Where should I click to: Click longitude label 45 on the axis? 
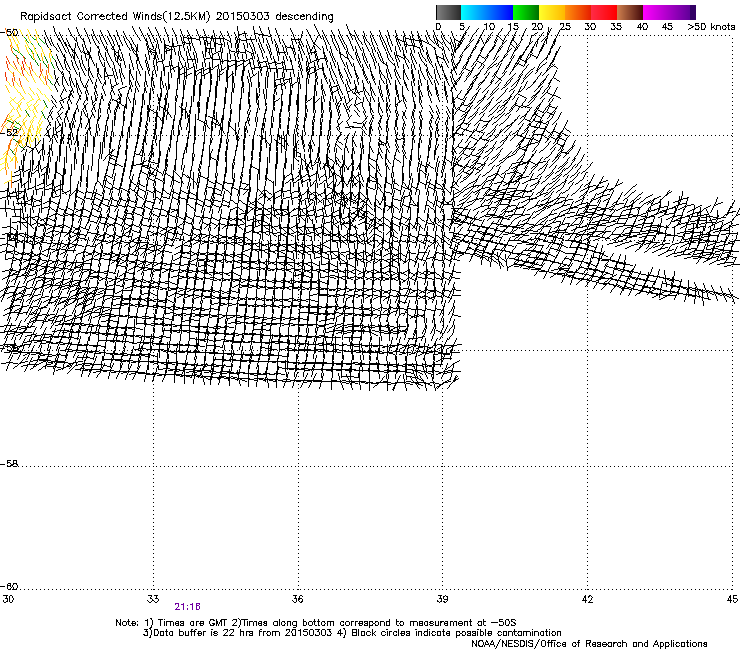tap(732, 599)
